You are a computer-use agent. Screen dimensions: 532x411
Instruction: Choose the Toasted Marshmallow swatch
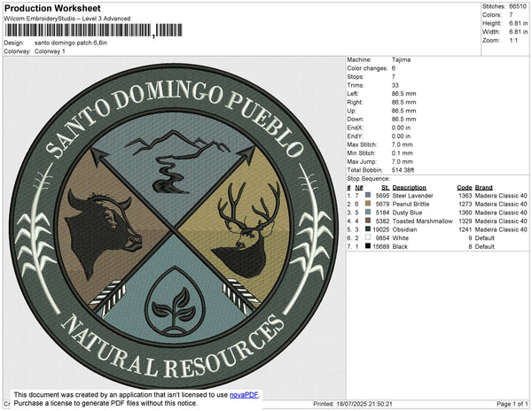(369, 221)
